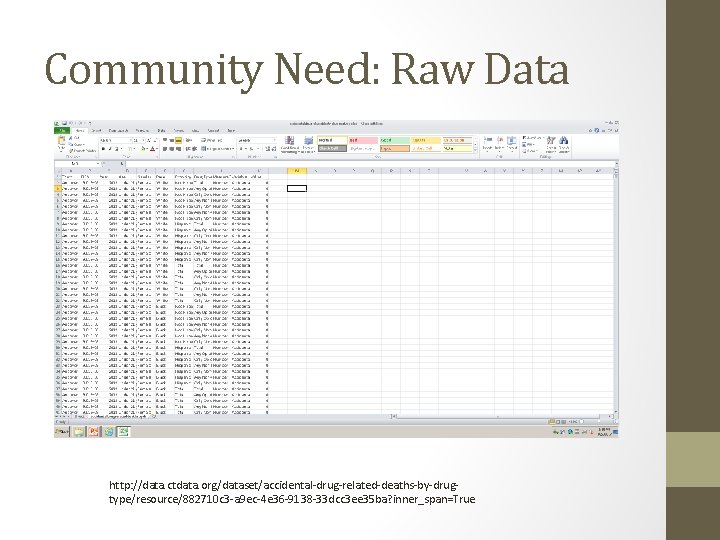Open the font size dropdown
Image resolution: width=720 pixels, height=540 pixels.
(x=143, y=141)
